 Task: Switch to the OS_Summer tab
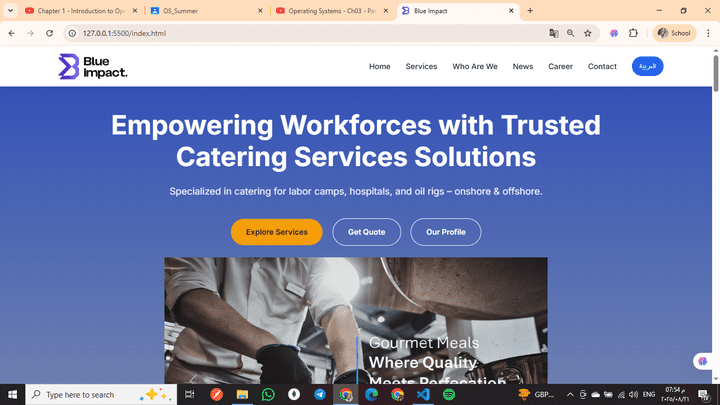pyautogui.click(x=207, y=11)
